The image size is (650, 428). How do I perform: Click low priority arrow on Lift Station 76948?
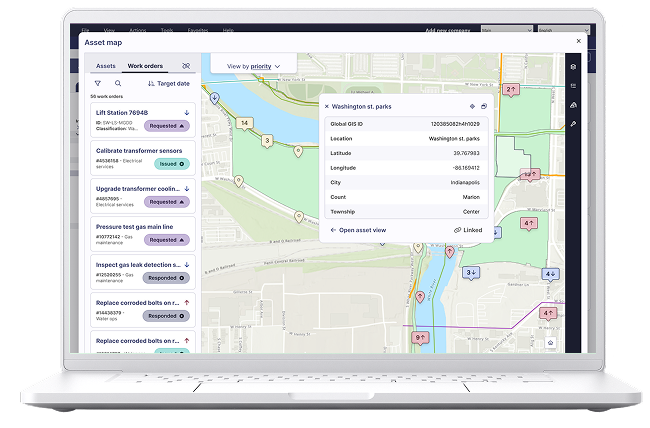187,112
